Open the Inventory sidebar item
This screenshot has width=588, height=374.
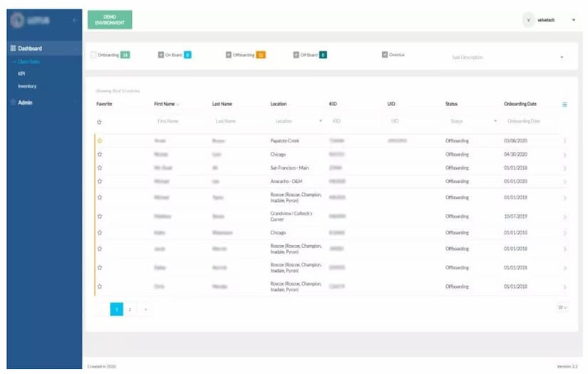point(27,86)
